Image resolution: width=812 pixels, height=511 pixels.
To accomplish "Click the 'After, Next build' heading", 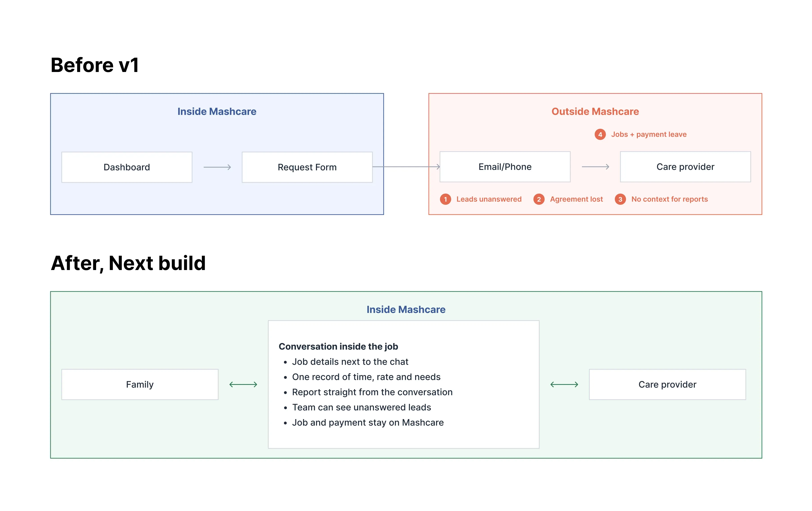I will click(128, 263).
